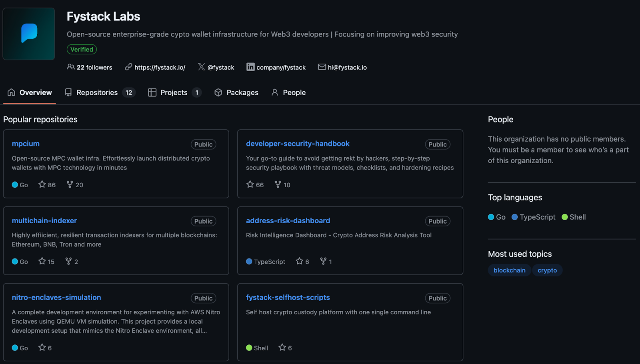This screenshot has width=640, height=364.
Task: Switch to the Repositories tab
Action: click(97, 92)
